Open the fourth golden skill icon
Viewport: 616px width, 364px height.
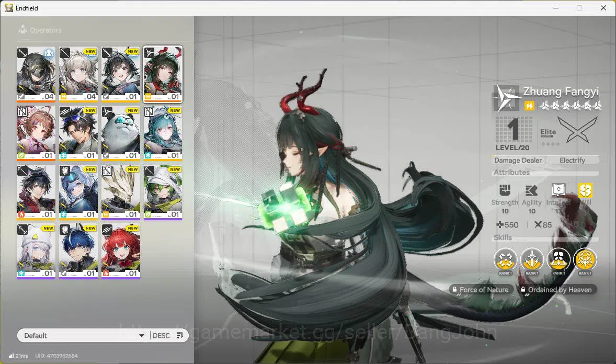pyautogui.click(x=585, y=260)
